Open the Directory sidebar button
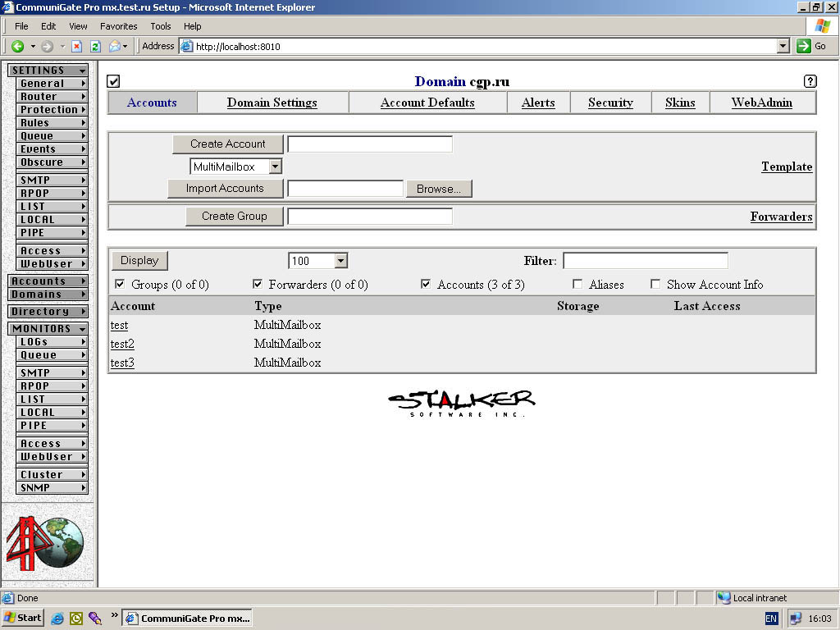 point(48,311)
